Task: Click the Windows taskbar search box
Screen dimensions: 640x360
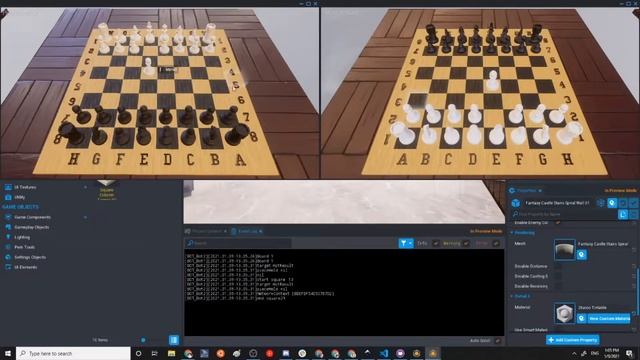Action: (x=73, y=353)
